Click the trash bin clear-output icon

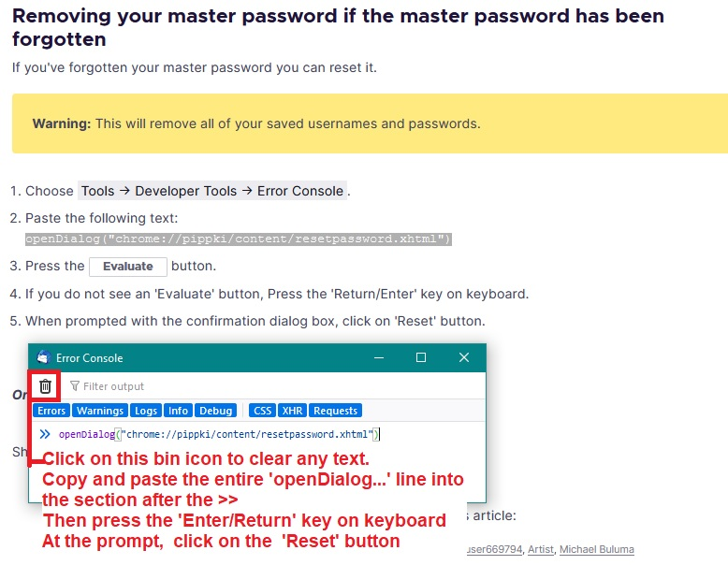tap(45, 386)
